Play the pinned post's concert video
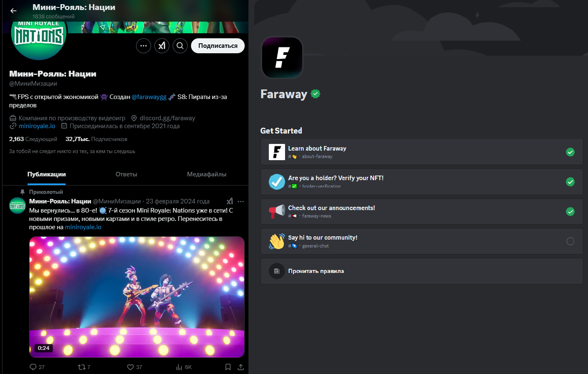The width and height of the screenshot is (588, 374). (137, 297)
